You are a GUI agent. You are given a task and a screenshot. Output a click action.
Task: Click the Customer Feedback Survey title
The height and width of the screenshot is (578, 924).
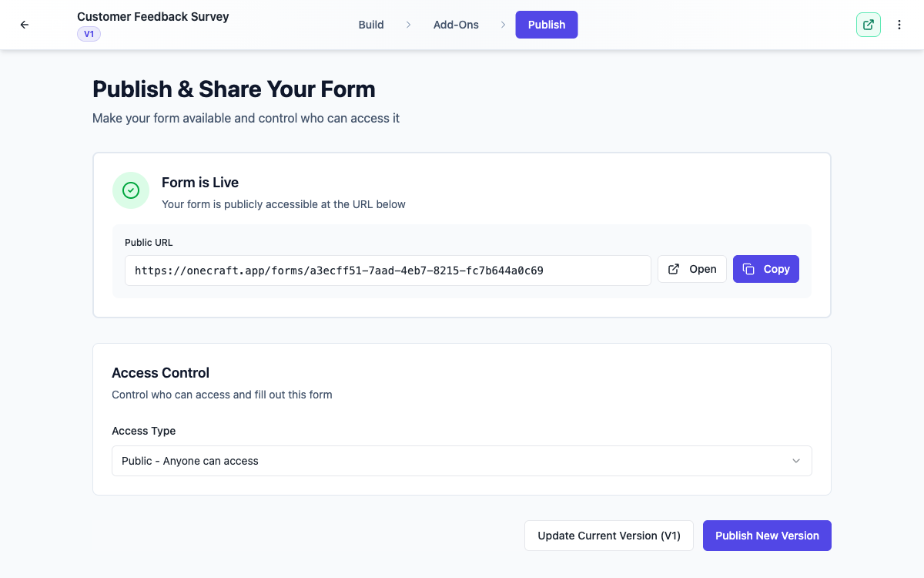(153, 16)
